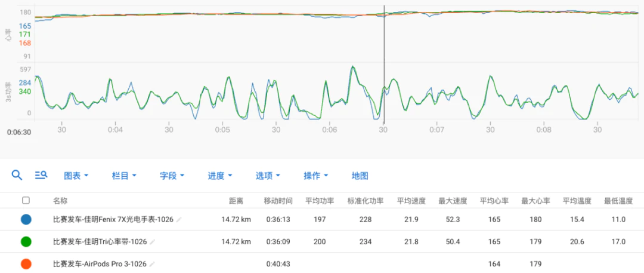Viewport: 644px width, 273px height.
Task: Select the 比赛发车-AirPods Pro 3-1026 row name
Action: (x=100, y=263)
